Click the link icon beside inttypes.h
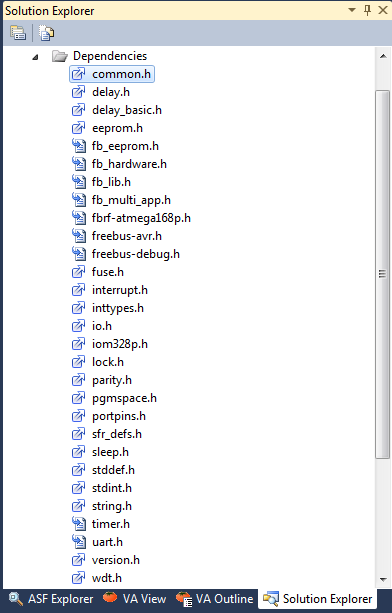The height and width of the screenshot is (613, 392). click(x=79, y=308)
